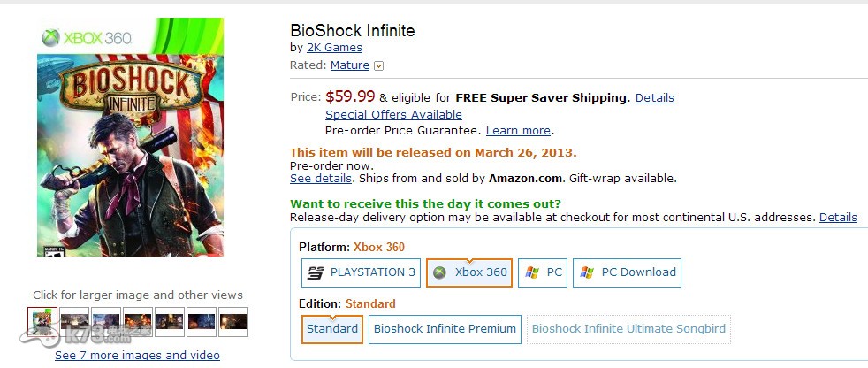
Task: Select the PLAYSTATION 3 platform option
Action: [360, 272]
